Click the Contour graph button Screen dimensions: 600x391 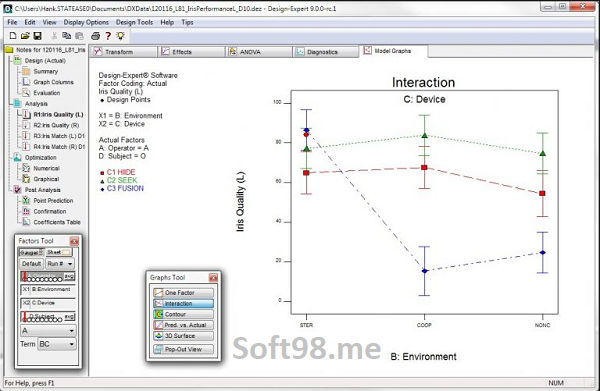click(x=184, y=314)
